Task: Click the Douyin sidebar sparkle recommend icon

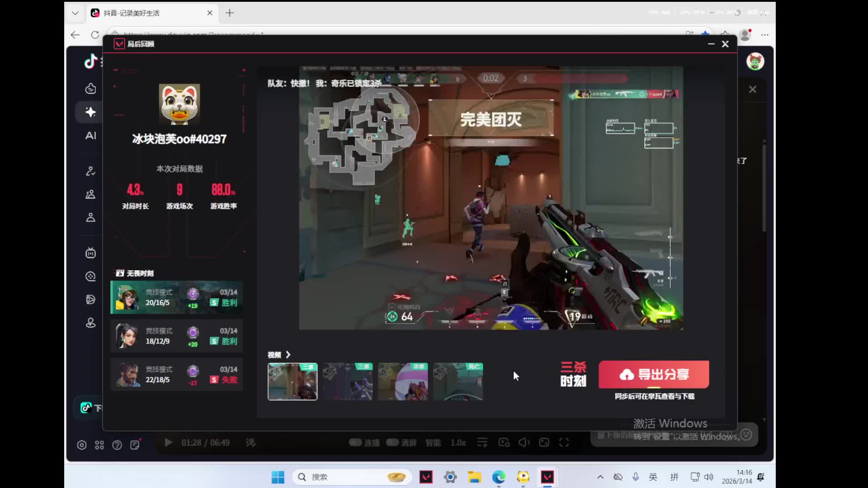Action: point(90,112)
